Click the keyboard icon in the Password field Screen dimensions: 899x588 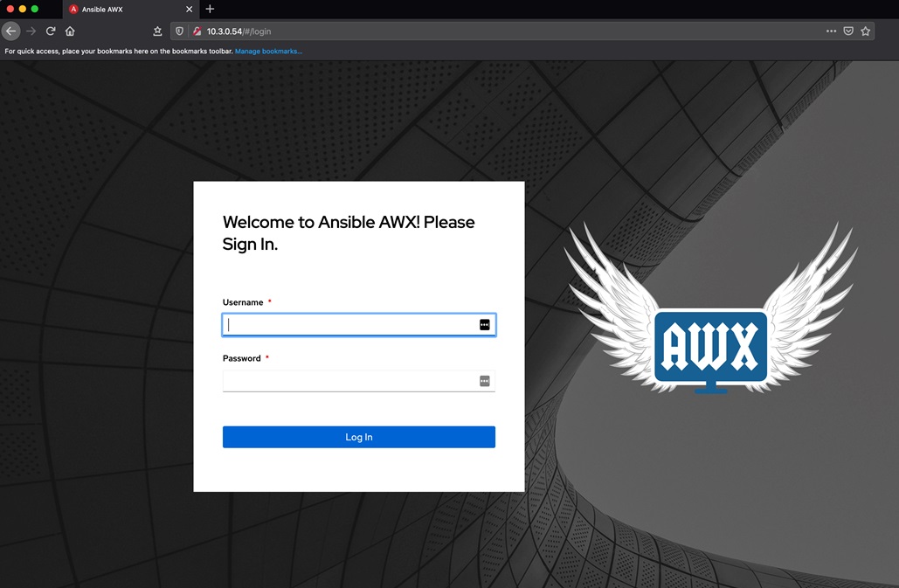[x=485, y=380]
